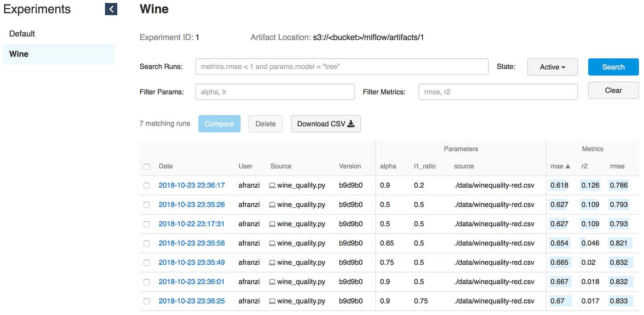Click the source icon in the 2018-10-22 run row
This screenshot has height=315, width=644.
tap(272, 224)
